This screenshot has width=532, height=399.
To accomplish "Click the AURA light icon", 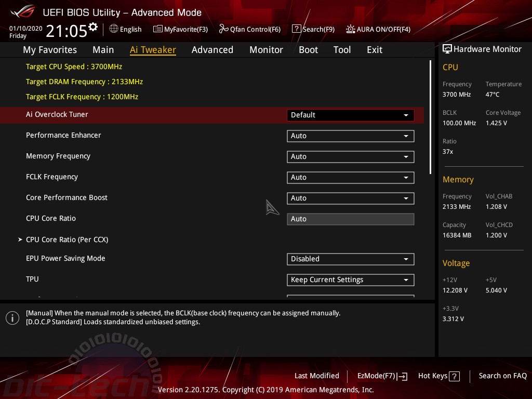I will pos(351,29).
